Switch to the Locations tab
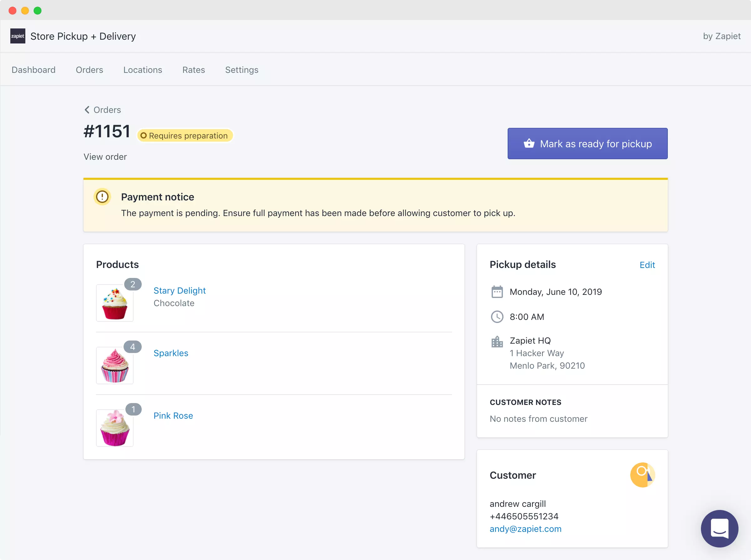The height and width of the screenshot is (560, 751). click(142, 70)
